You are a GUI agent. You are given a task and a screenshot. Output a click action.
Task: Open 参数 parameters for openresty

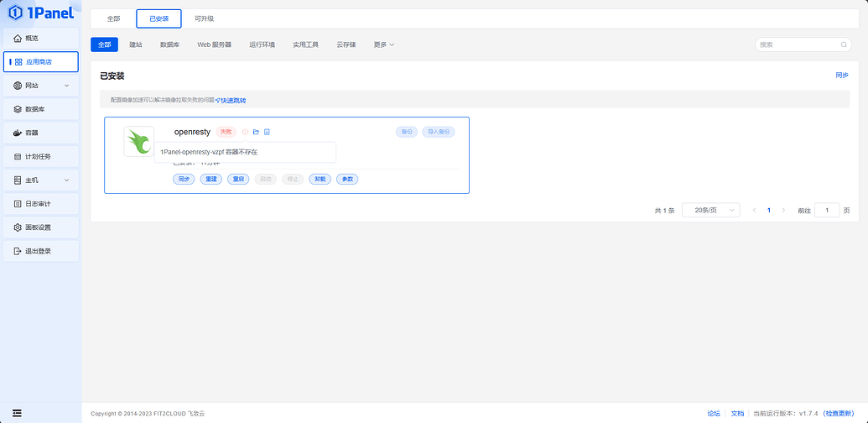(347, 180)
